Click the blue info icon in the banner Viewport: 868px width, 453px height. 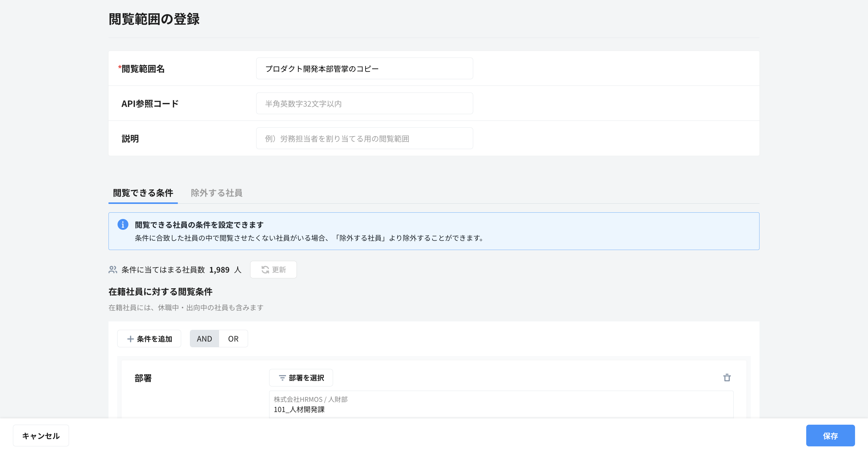coord(123,224)
